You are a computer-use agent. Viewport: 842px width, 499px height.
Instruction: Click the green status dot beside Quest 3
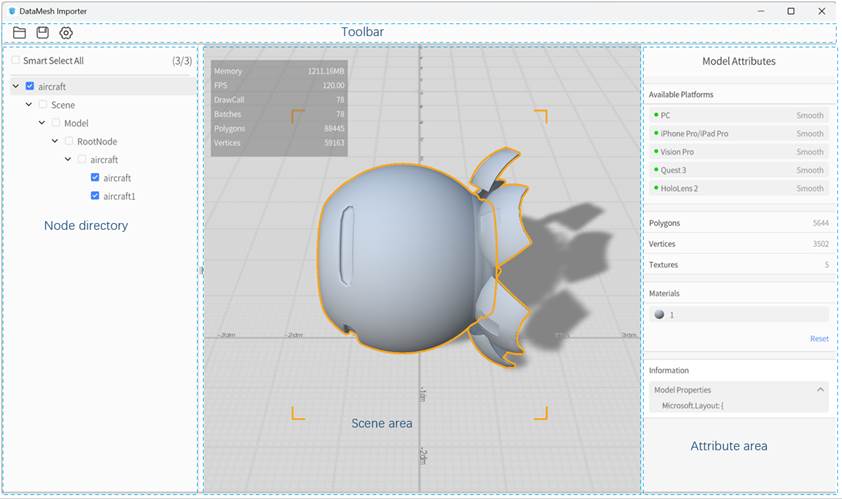click(x=655, y=170)
